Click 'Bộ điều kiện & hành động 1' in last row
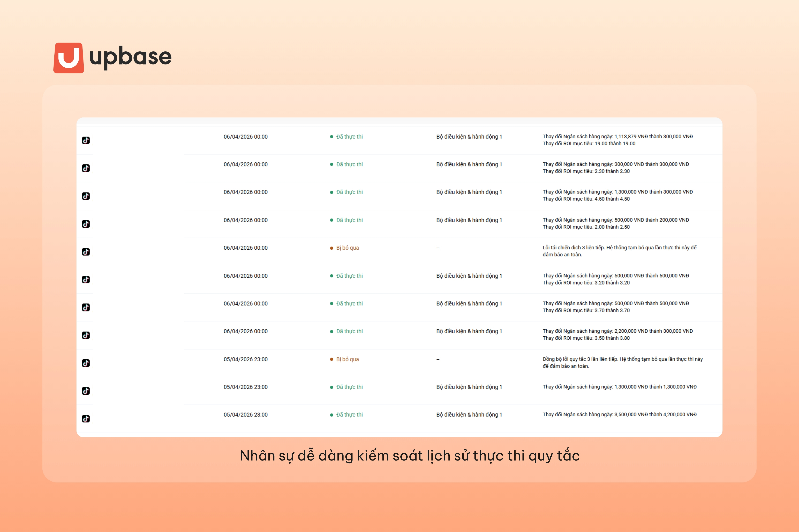The width and height of the screenshot is (799, 532). 469,415
